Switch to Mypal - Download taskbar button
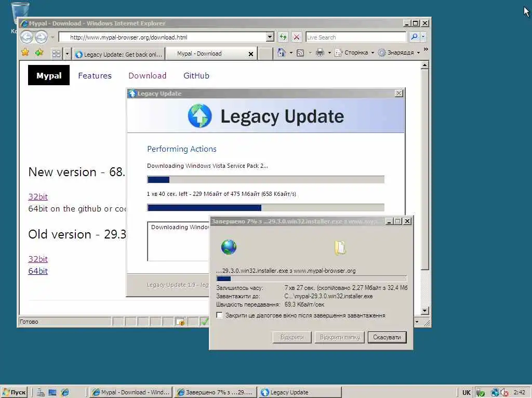The image size is (532, 398). (131, 392)
